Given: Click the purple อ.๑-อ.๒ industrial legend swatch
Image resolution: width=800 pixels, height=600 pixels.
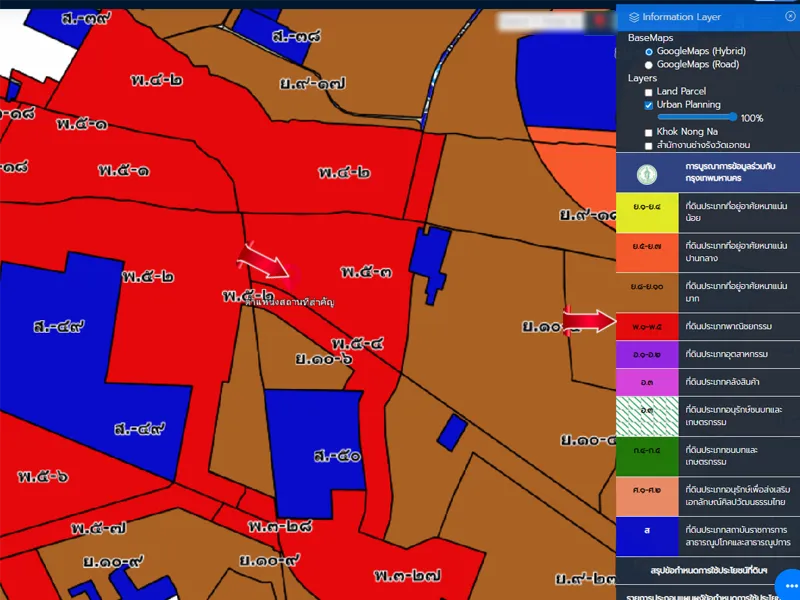Looking at the screenshot, I should point(646,355).
